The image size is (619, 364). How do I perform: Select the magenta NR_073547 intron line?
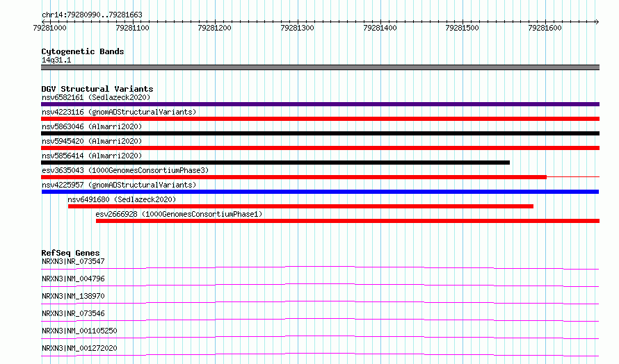[x=320, y=267]
